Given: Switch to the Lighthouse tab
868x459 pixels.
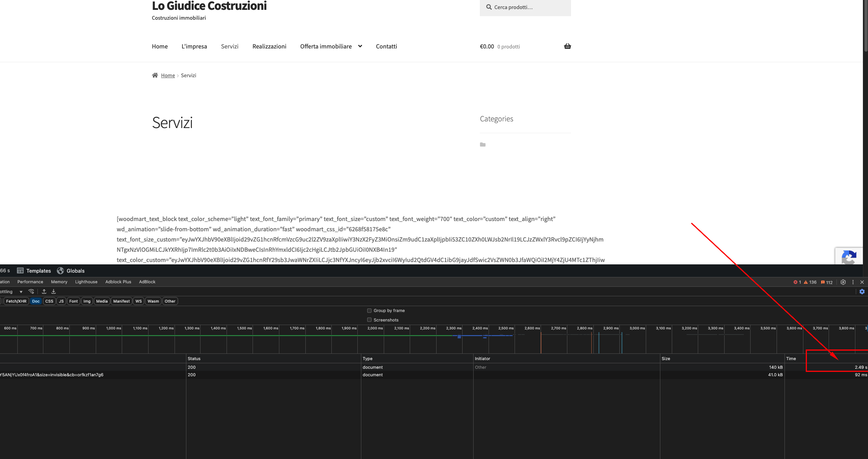Looking at the screenshot, I should click(86, 282).
